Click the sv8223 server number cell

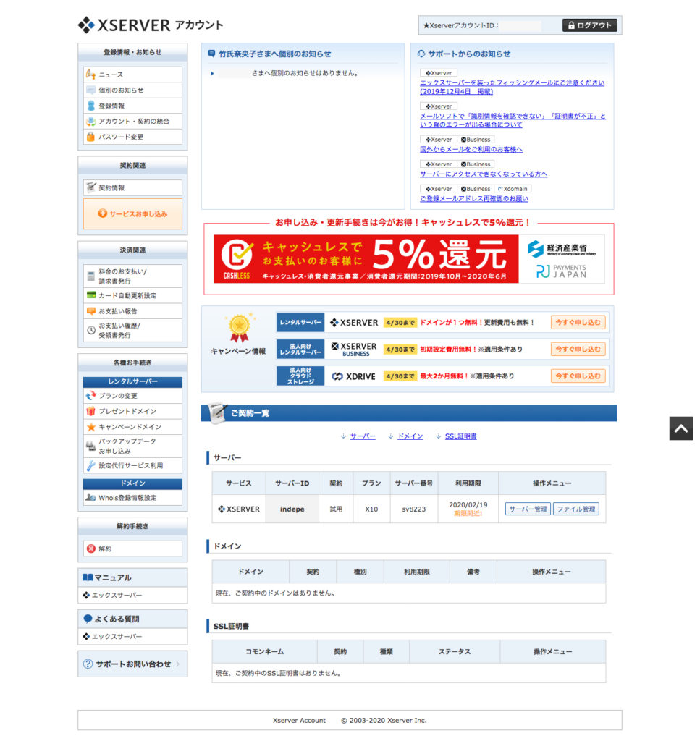pos(413,509)
